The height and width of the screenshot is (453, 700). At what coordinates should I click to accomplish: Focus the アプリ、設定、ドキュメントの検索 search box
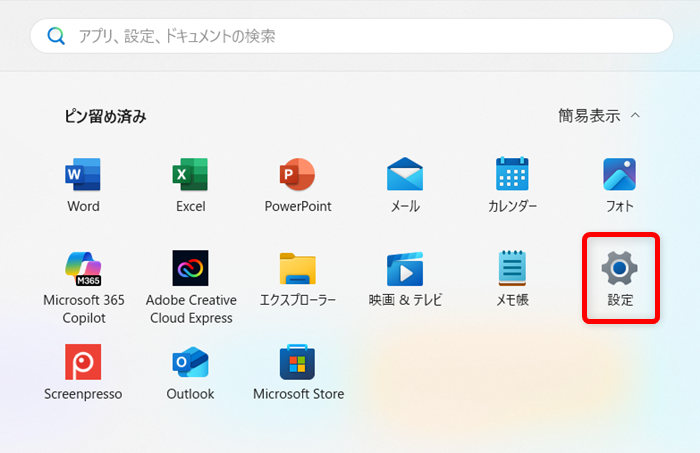(352, 36)
